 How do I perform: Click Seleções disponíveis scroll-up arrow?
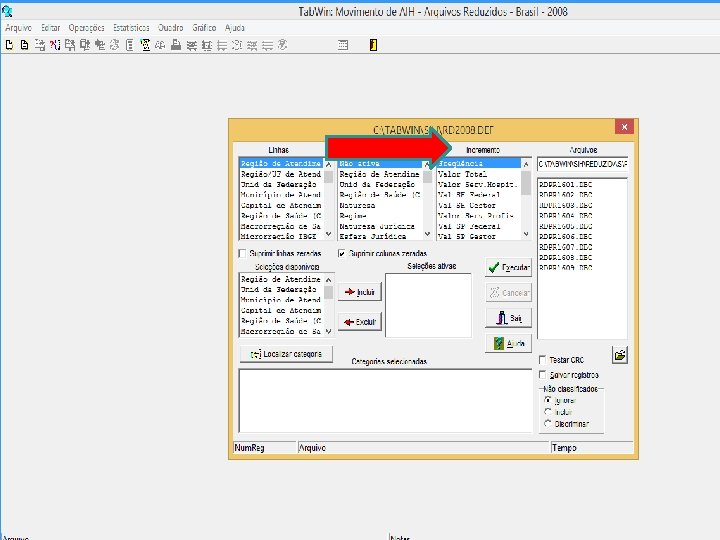pos(328,280)
